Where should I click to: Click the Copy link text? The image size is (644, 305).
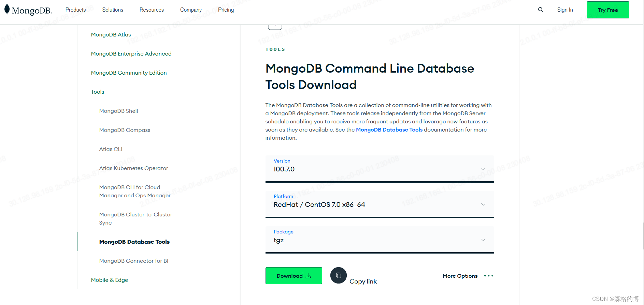[x=363, y=281]
